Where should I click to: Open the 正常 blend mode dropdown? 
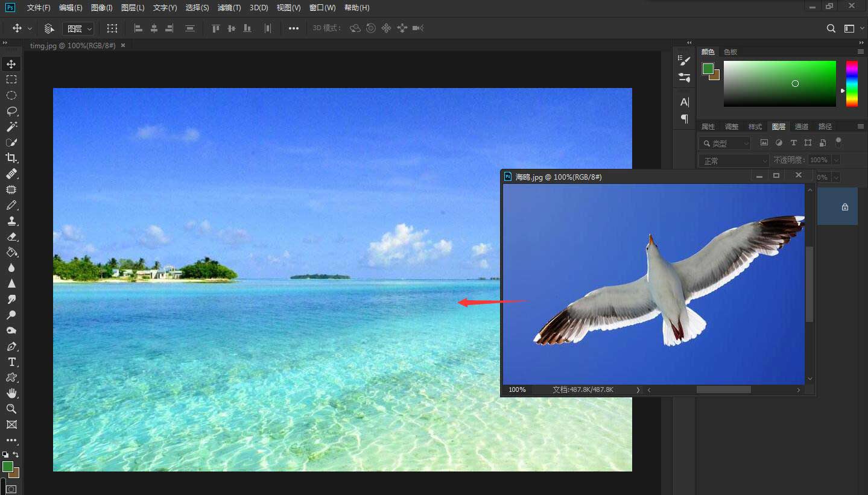[x=733, y=160]
